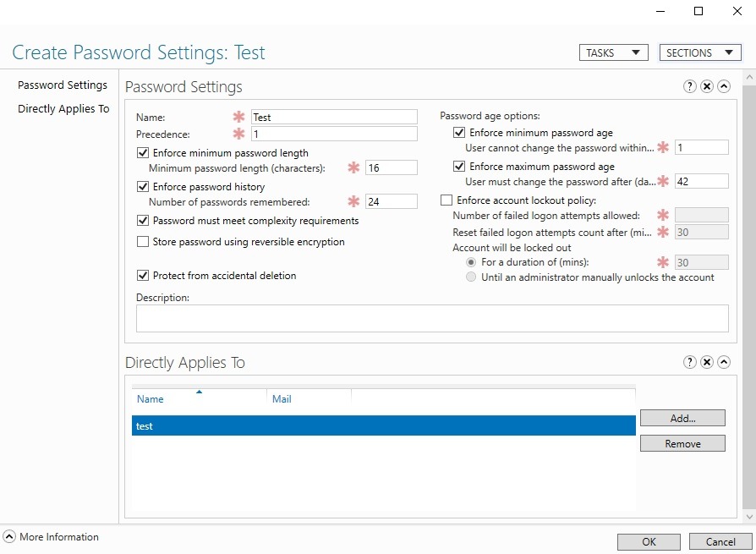Open the TASKS dropdown menu

click(x=613, y=52)
